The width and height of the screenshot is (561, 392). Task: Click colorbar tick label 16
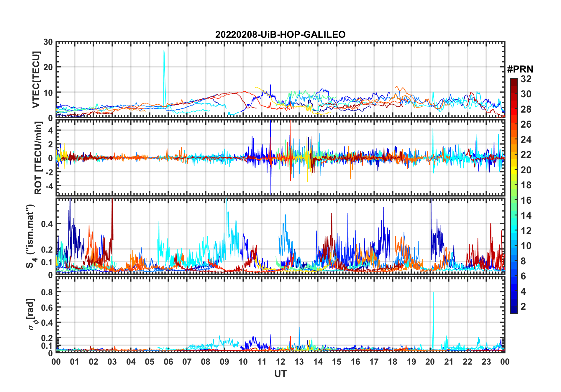pos(526,200)
